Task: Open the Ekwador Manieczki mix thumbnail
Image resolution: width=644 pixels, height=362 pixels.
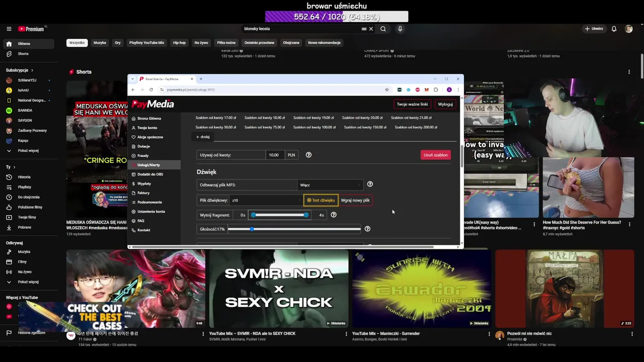Action: point(422,289)
